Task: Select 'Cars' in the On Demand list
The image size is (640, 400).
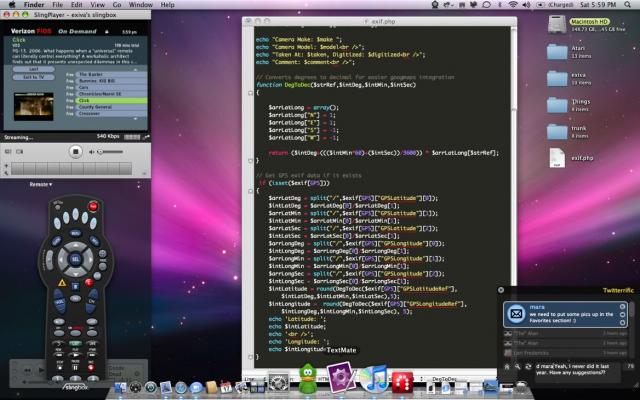Action: pos(111,87)
